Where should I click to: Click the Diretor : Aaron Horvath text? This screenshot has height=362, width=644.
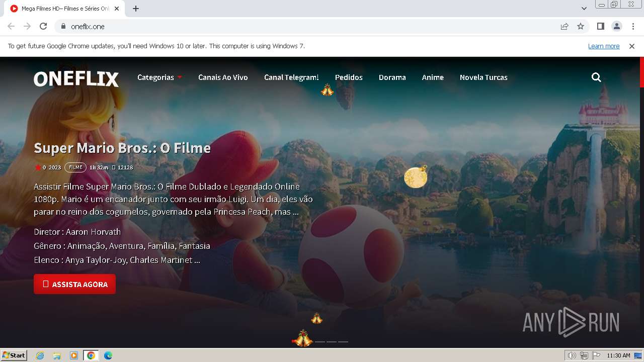click(x=77, y=232)
